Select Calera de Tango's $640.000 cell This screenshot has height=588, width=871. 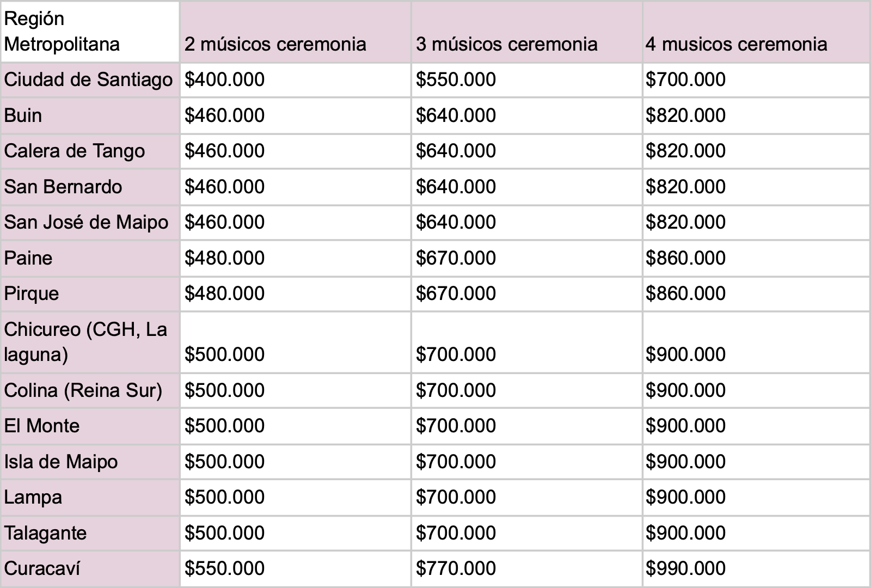526,151
